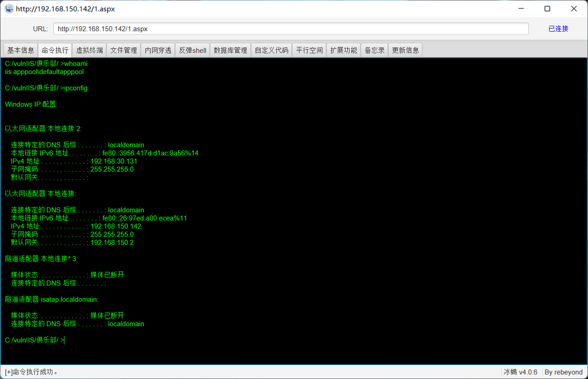Image resolution: width=588 pixels, height=379 pixels.
Task: Open the 平行空间 tab
Action: pyautogui.click(x=310, y=50)
